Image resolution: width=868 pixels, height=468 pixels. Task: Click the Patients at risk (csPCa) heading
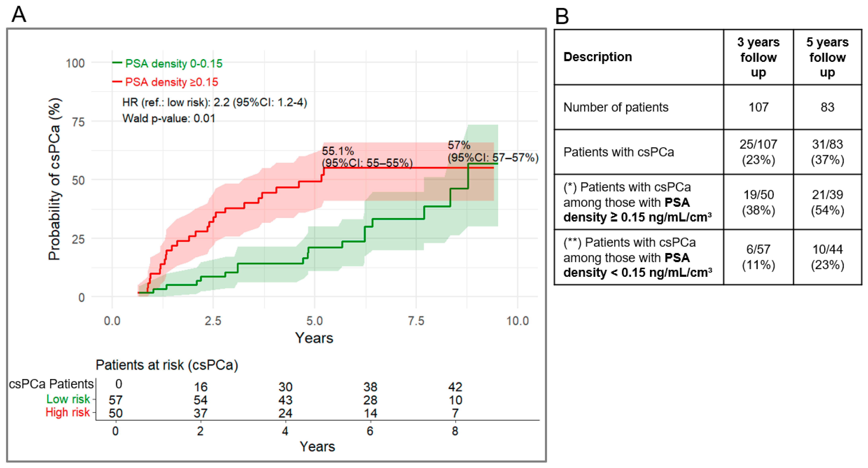tap(167, 365)
